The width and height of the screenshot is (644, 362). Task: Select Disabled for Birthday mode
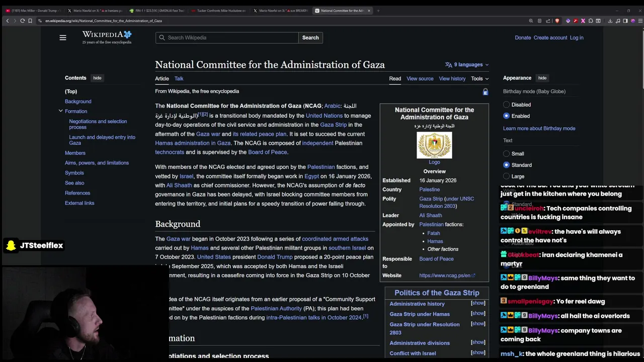(x=506, y=105)
